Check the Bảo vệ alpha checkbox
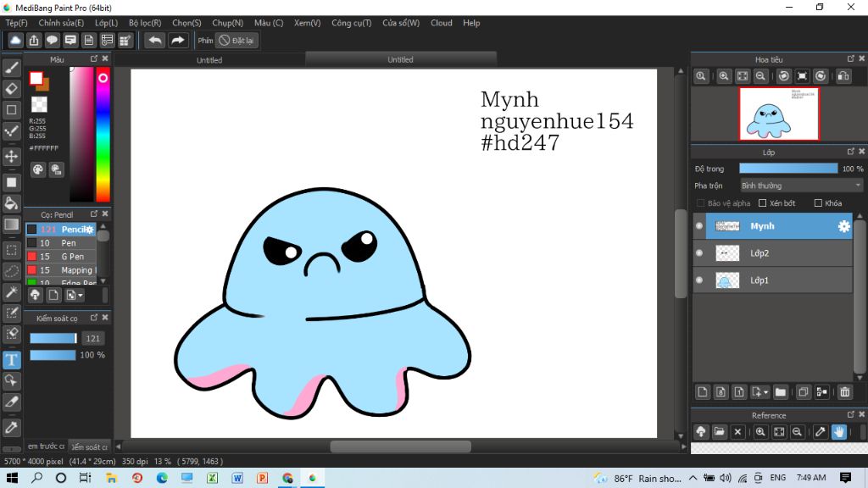 tap(701, 203)
